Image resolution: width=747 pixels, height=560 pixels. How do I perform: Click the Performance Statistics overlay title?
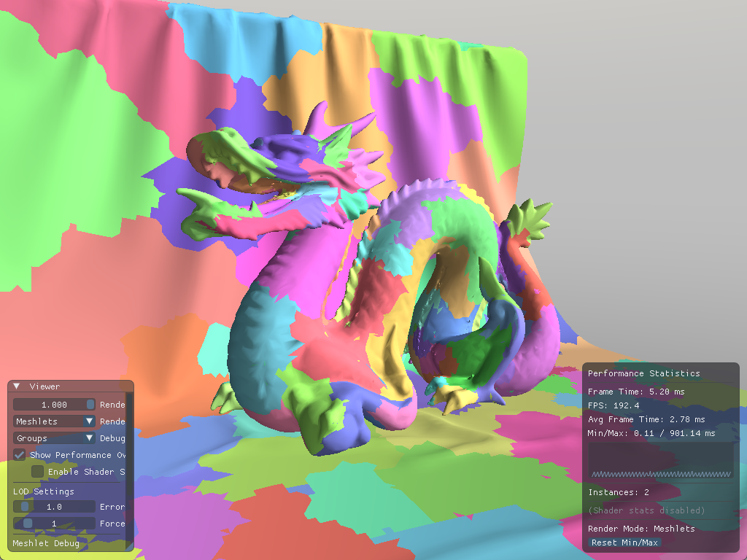pyautogui.click(x=643, y=373)
